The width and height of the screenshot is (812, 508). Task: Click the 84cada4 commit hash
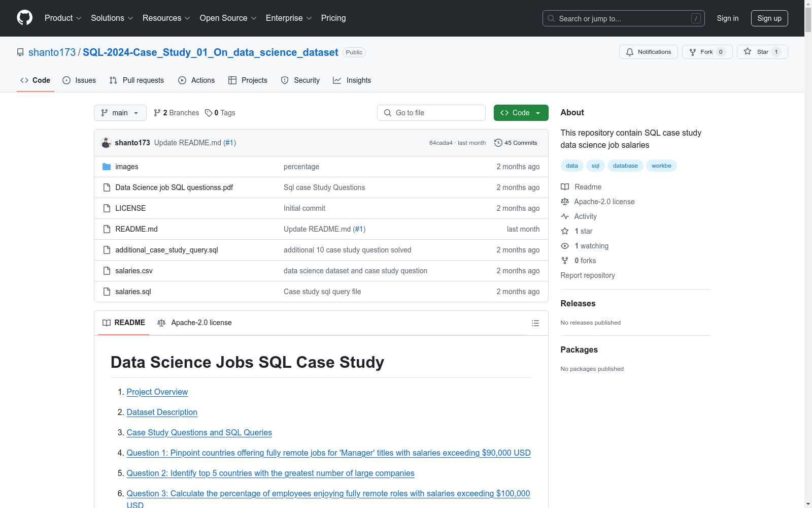click(441, 143)
